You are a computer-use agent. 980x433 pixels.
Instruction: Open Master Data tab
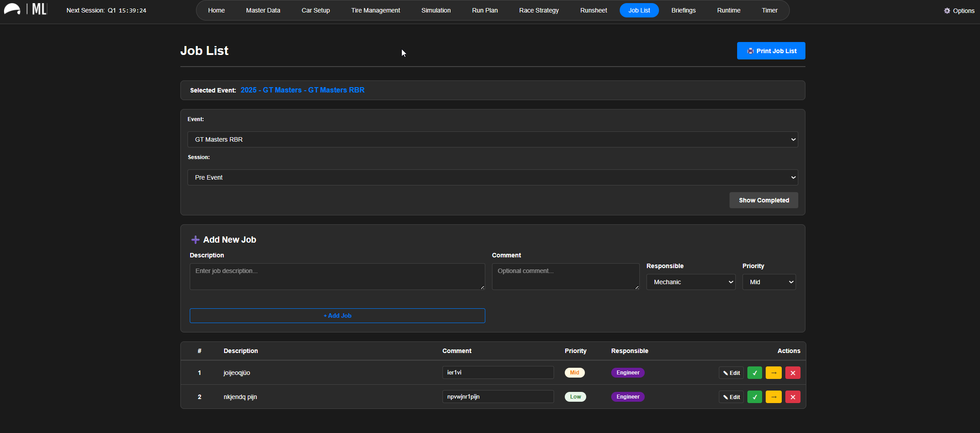(x=263, y=10)
